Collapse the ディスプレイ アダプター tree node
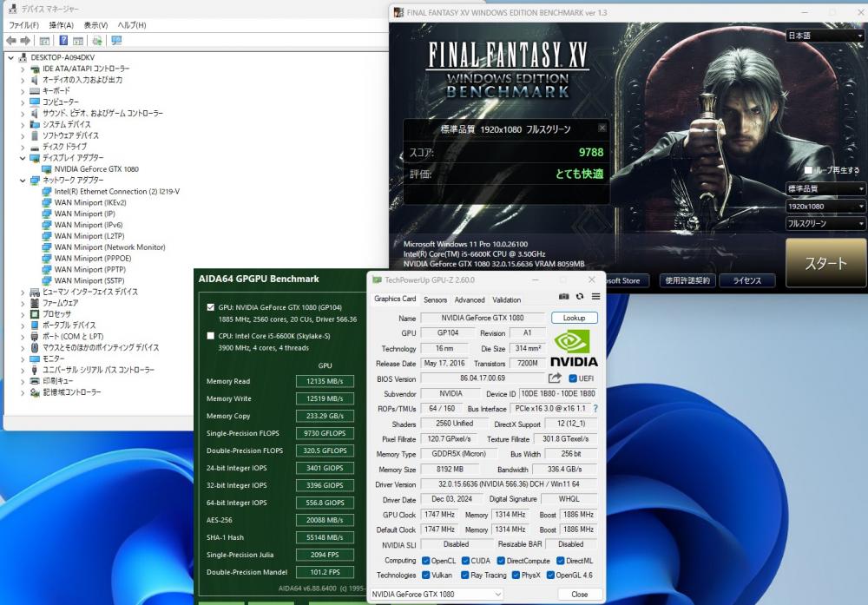The width and height of the screenshot is (868, 605). tap(23, 158)
